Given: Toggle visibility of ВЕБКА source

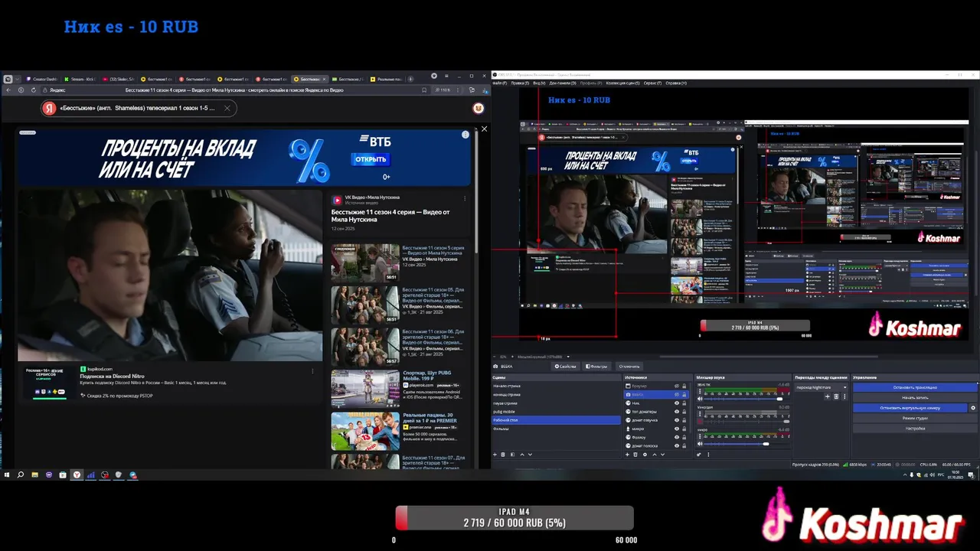Looking at the screenshot, I should pyautogui.click(x=677, y=395).
